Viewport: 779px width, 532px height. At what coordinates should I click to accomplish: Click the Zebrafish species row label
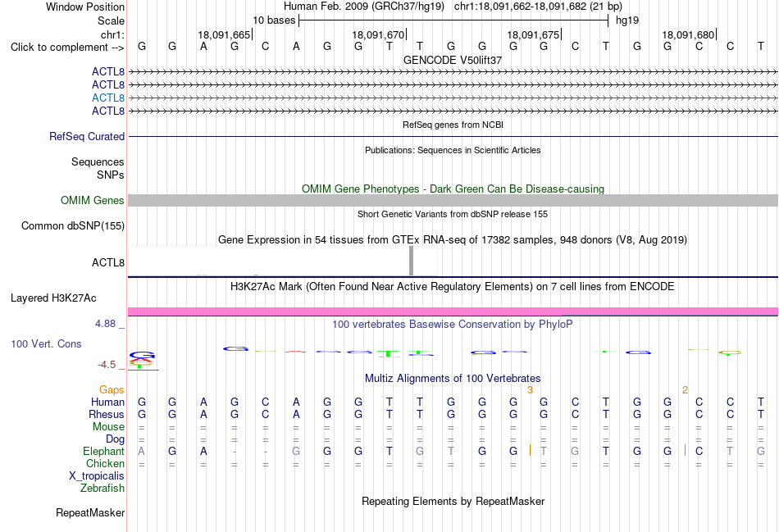102,489
